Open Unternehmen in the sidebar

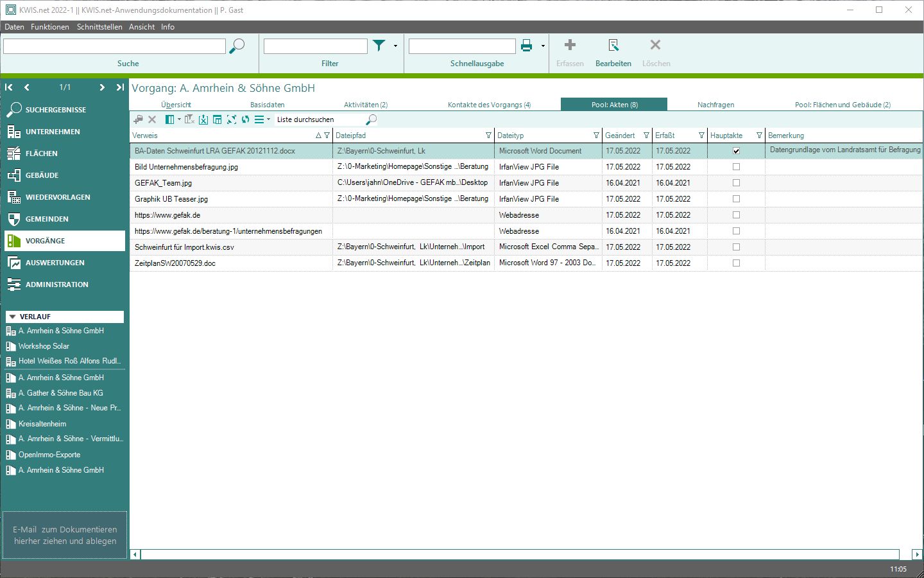click(x=64, y=132)
